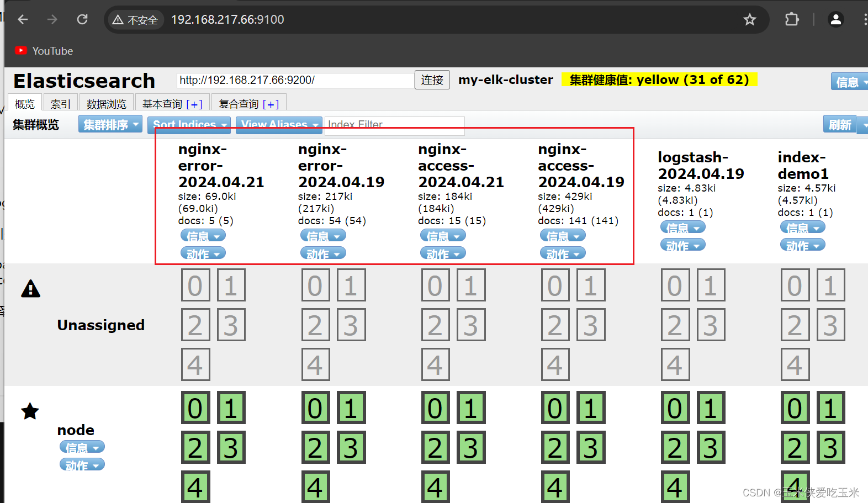Screen dimensions: 868x503
Task: Switch to the 索引 tab
Action: point(60,103)
